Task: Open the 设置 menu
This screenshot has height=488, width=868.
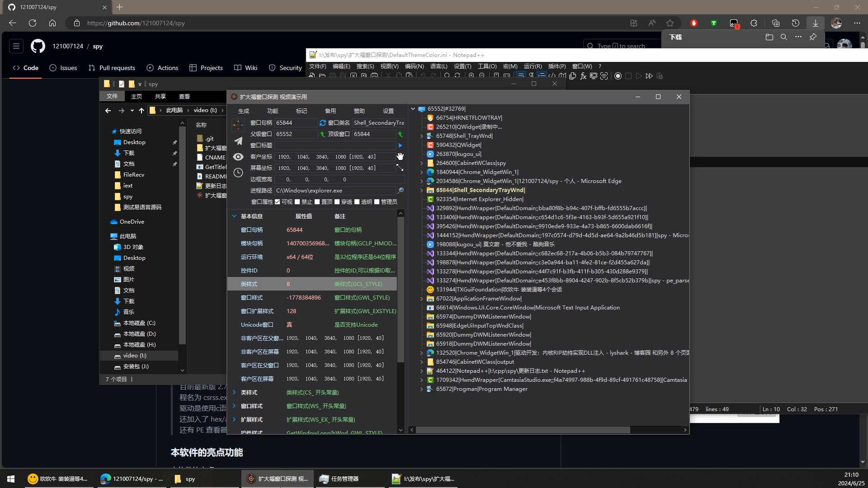Action: (388, 111)
